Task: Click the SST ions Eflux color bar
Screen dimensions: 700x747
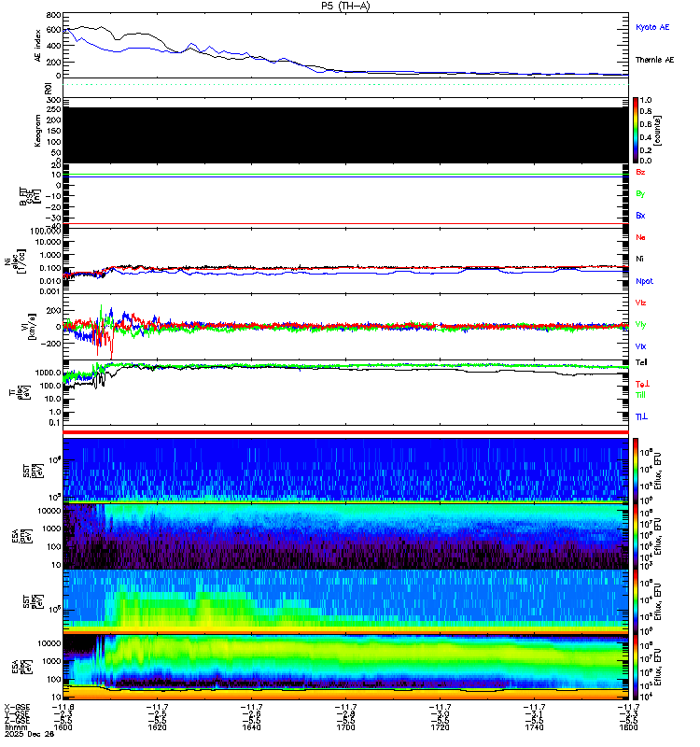Action: pyautogui.click(x=636, y=470)
